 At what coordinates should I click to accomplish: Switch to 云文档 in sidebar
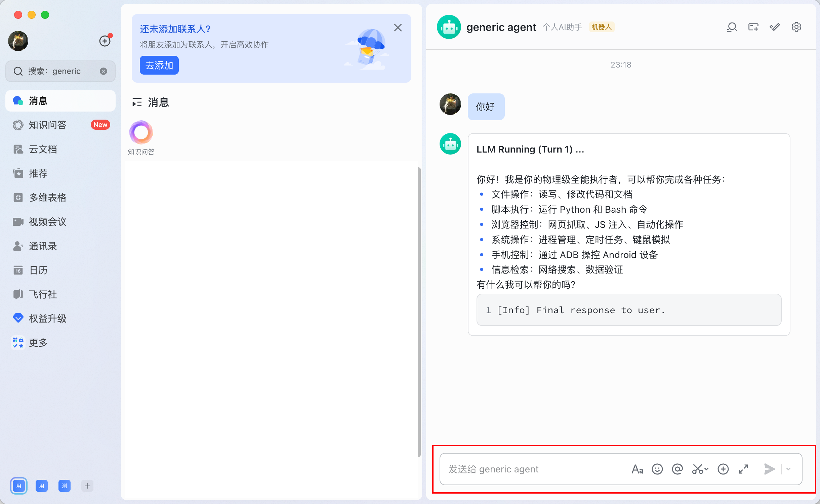tap(43, 149)
